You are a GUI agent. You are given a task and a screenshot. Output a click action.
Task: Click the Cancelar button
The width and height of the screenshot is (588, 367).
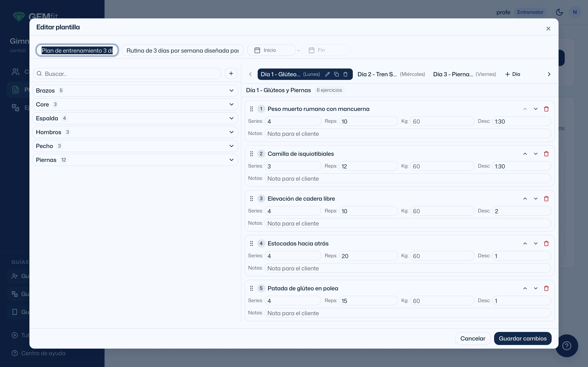click(473, 338)
